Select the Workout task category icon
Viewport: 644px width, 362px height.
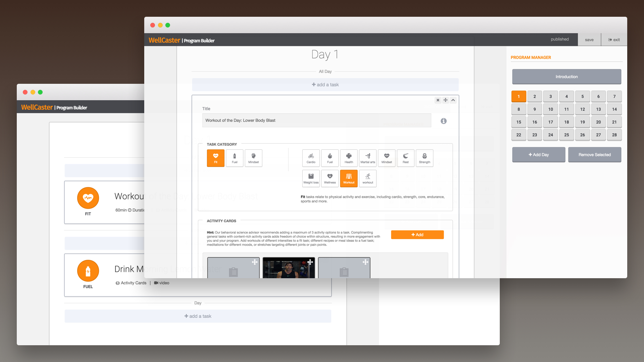[x=348, y=178]
